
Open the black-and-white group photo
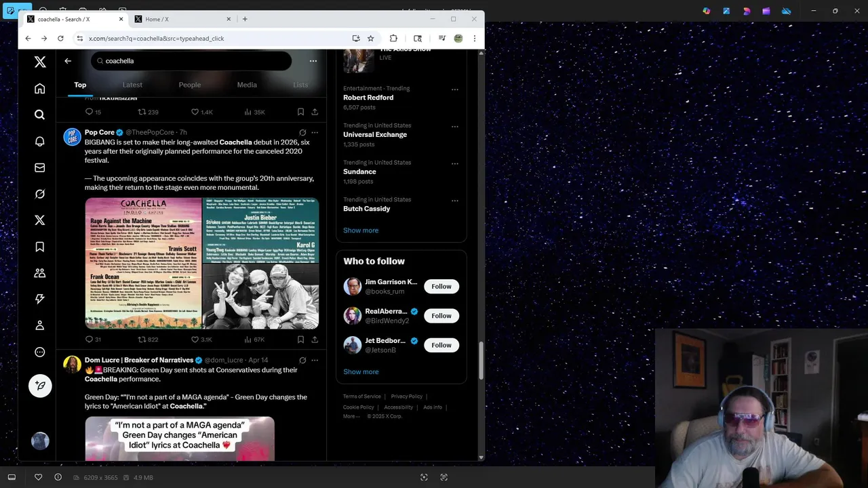(261, 296)
